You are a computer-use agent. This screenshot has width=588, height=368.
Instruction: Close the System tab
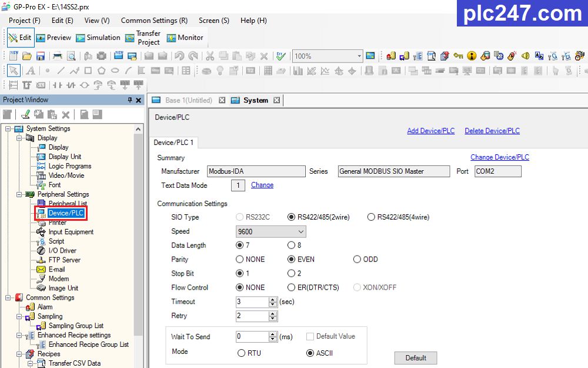coord(277,100)
